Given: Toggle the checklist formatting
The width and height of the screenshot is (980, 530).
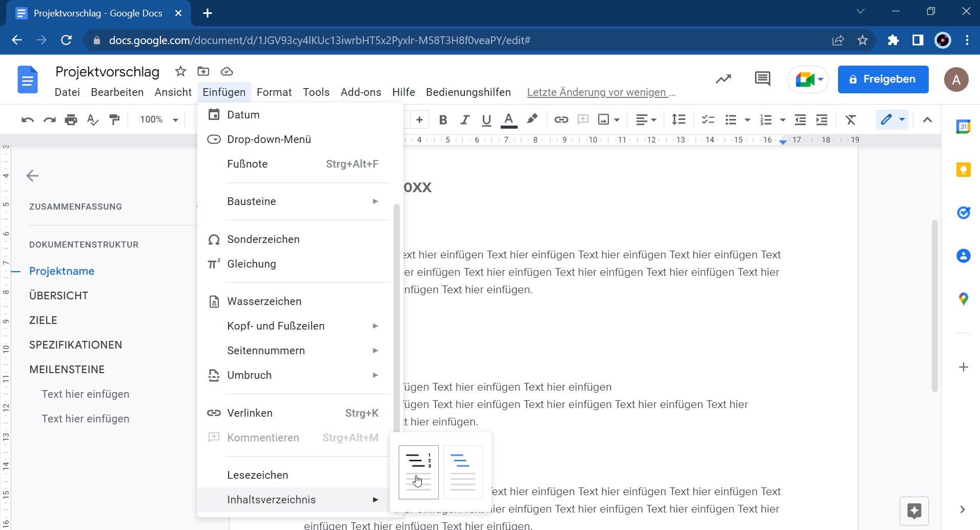Looking at the screenshot, I should [x=707, y=119].
